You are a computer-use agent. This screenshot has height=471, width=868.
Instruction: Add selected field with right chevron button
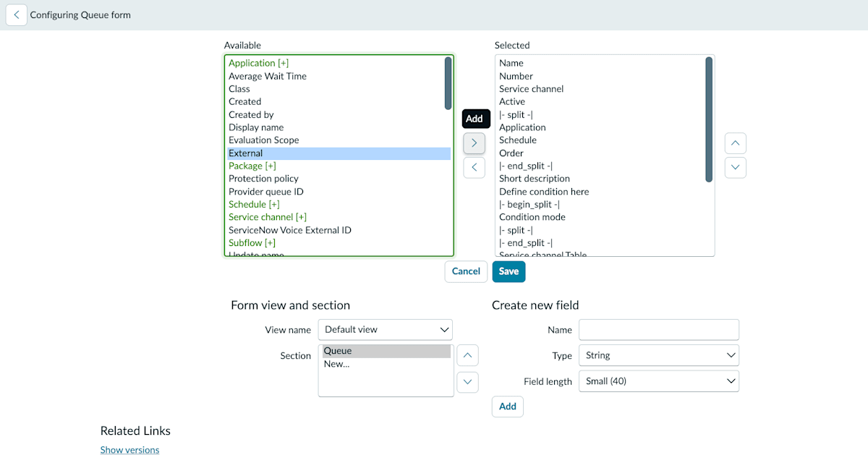click(474, 143)
